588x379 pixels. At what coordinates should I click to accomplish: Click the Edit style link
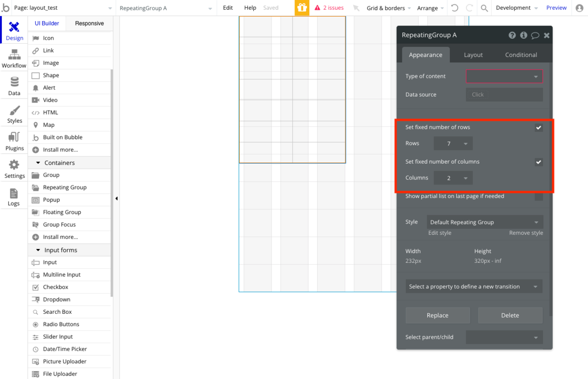440,233
